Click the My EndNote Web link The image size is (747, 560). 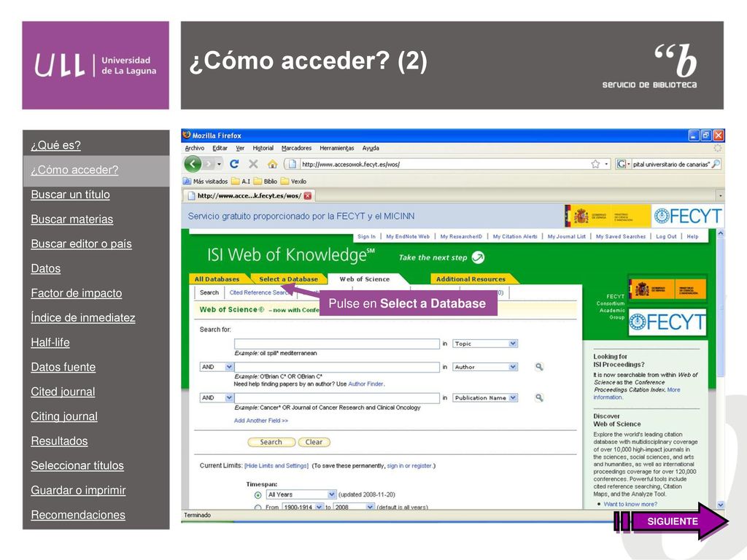tap(408, 236)
